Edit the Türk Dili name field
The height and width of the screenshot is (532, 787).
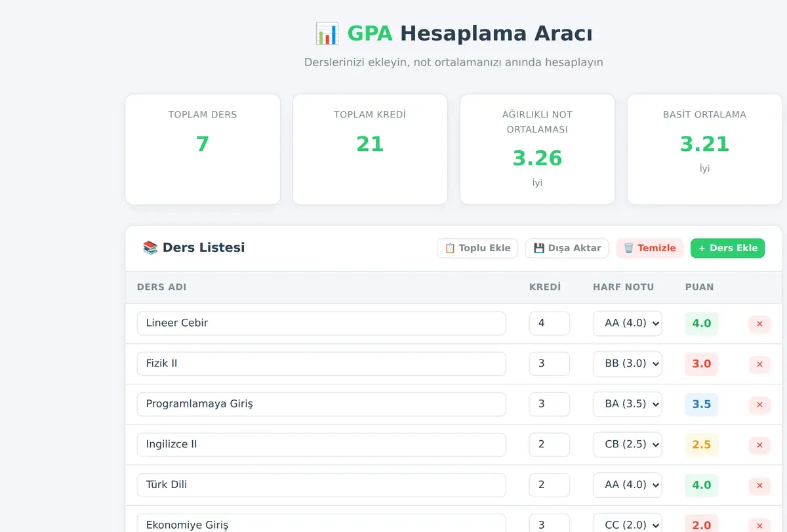(x=321, y=485)
